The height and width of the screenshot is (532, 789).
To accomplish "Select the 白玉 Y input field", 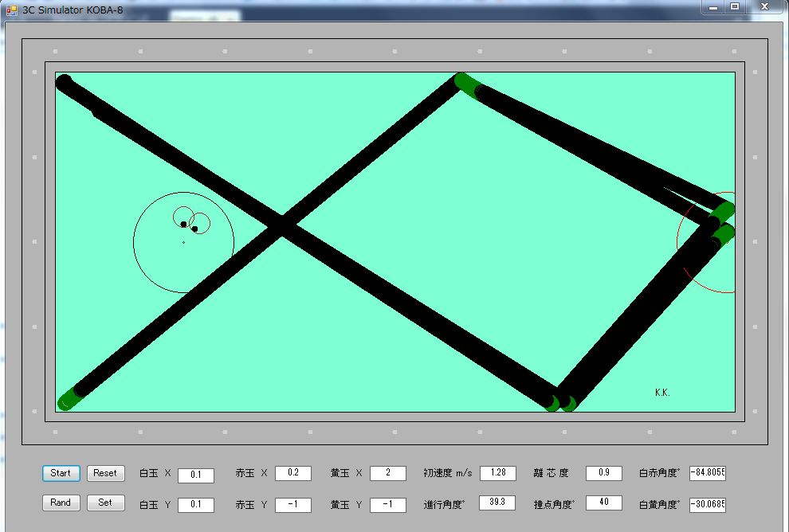I will pos(196,505).
